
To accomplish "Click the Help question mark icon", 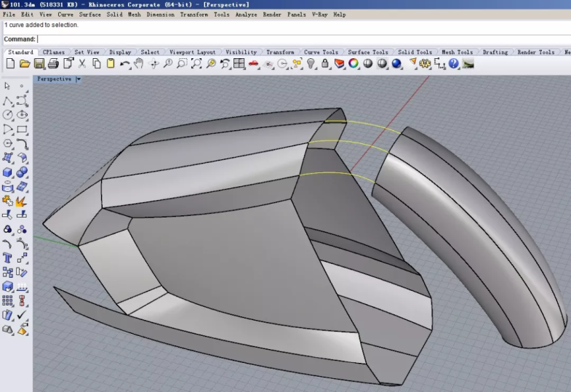I will tap(454, 64).
